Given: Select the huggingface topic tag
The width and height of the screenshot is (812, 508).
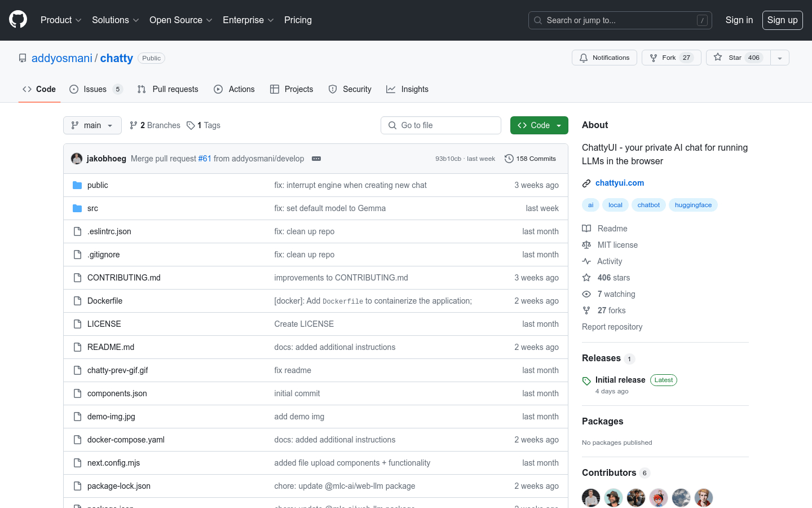Looking at the screenshot, I should 693,205.
